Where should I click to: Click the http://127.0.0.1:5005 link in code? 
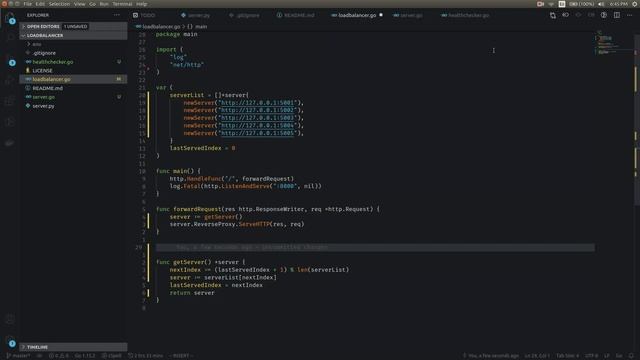[257, 133]
